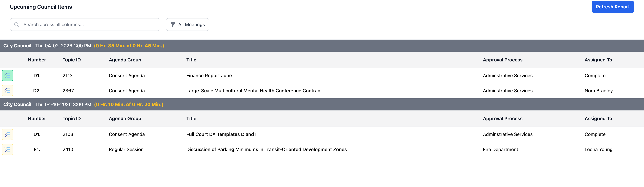Open Large-Scale Multicultural Mental Health Conference Contract item

pyautogui.click(x=254, y=91)
